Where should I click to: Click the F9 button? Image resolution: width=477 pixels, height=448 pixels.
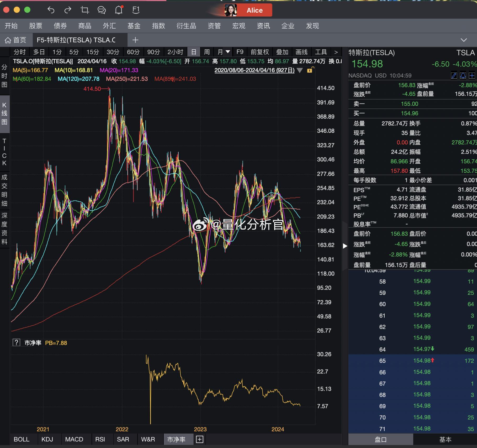[240, 52]
